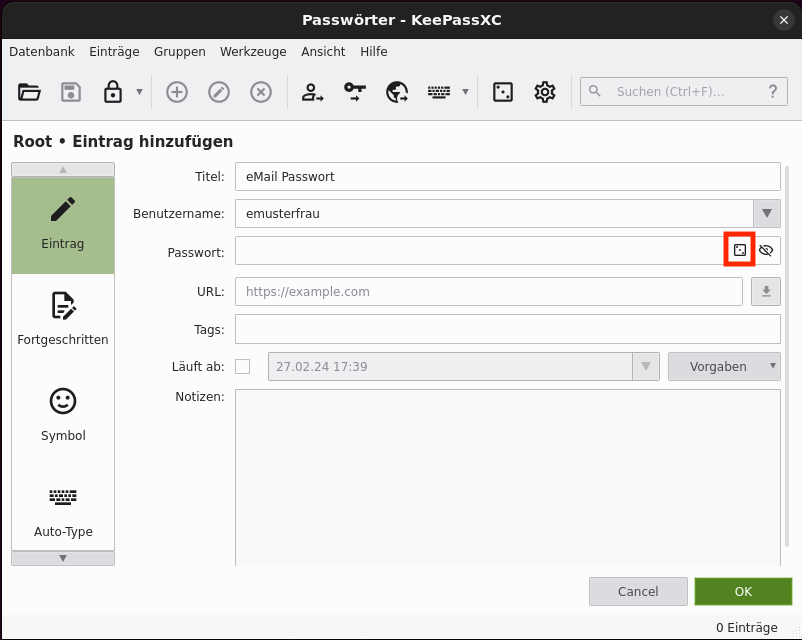
Task: Open settings with the gear icon
Action: [x=545, y=92]
